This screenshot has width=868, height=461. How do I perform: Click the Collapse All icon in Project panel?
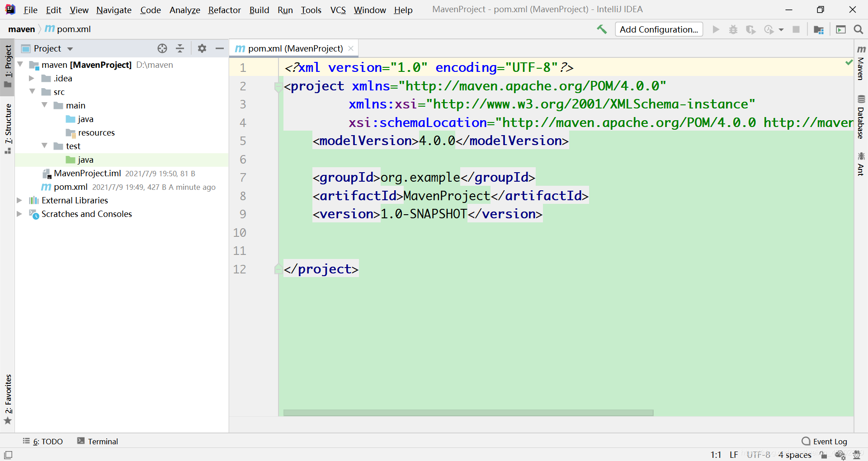point(180,48)
